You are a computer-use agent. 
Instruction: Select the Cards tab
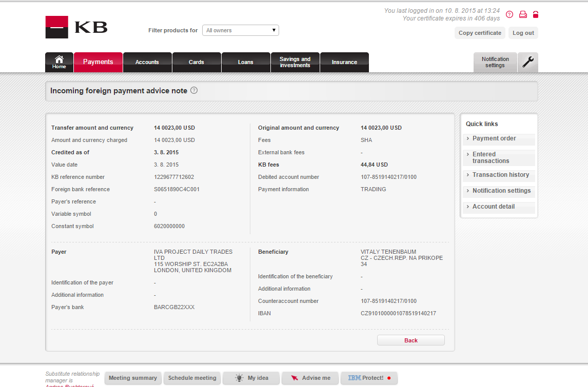(x=197, y=62)
